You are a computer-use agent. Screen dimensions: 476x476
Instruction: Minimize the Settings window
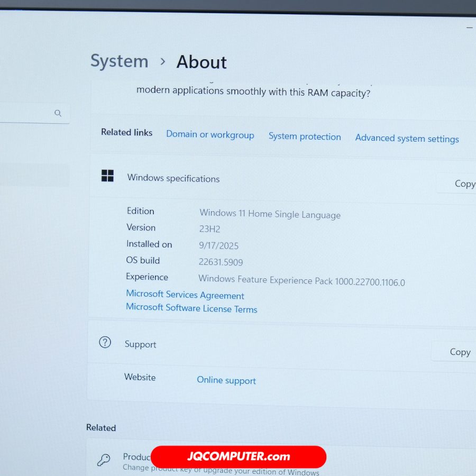click(x=469, y=28)
